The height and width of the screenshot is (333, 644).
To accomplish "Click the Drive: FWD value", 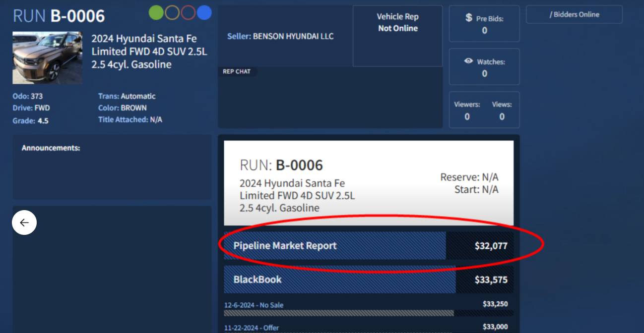I will [31, 108].
